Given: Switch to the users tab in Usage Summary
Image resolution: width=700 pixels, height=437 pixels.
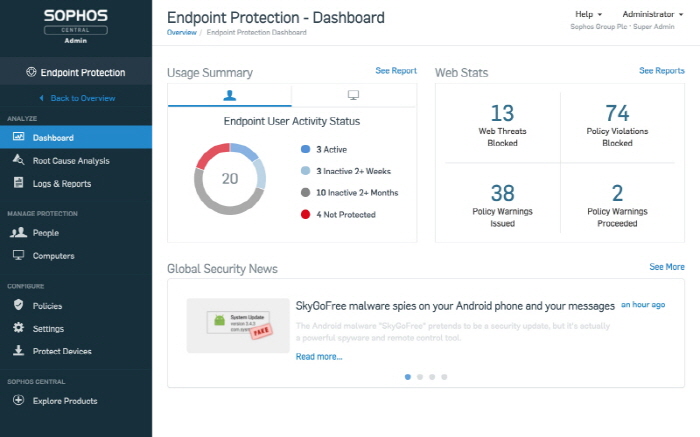Looking at the screenshot, I should pos(229,95).
